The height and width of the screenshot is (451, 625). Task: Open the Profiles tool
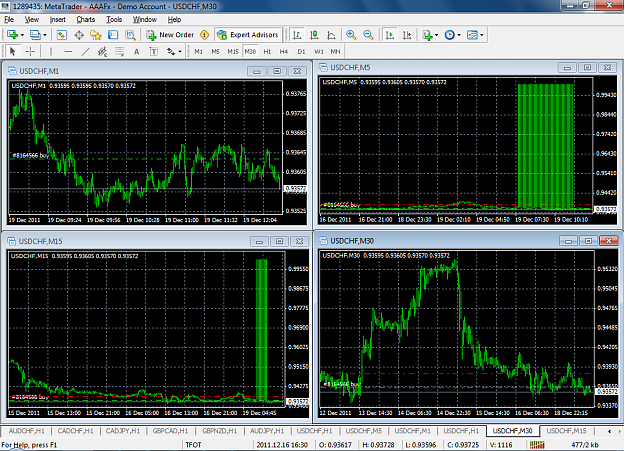tap(35, 35)
